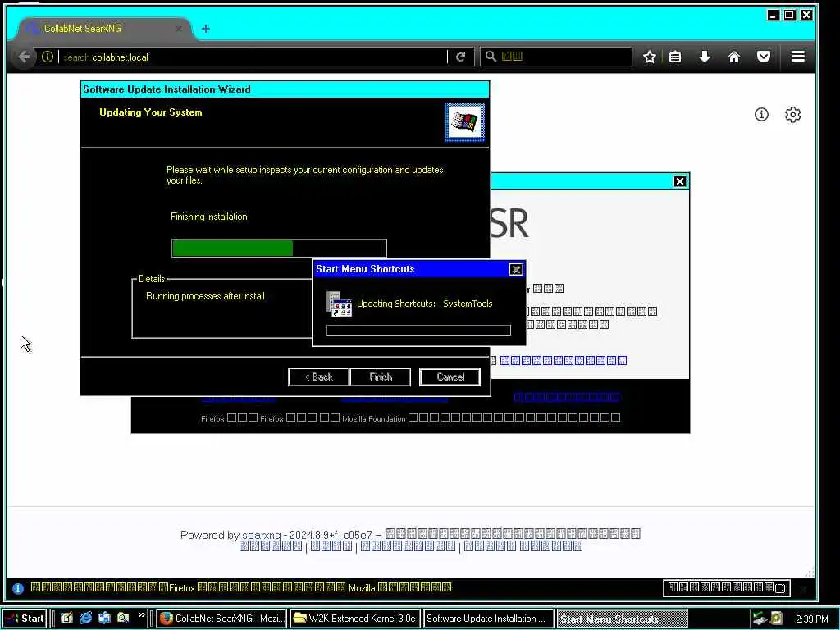Close the About Firefox dialog behind the wizard

pyautogui.click(x=680, y=181)
